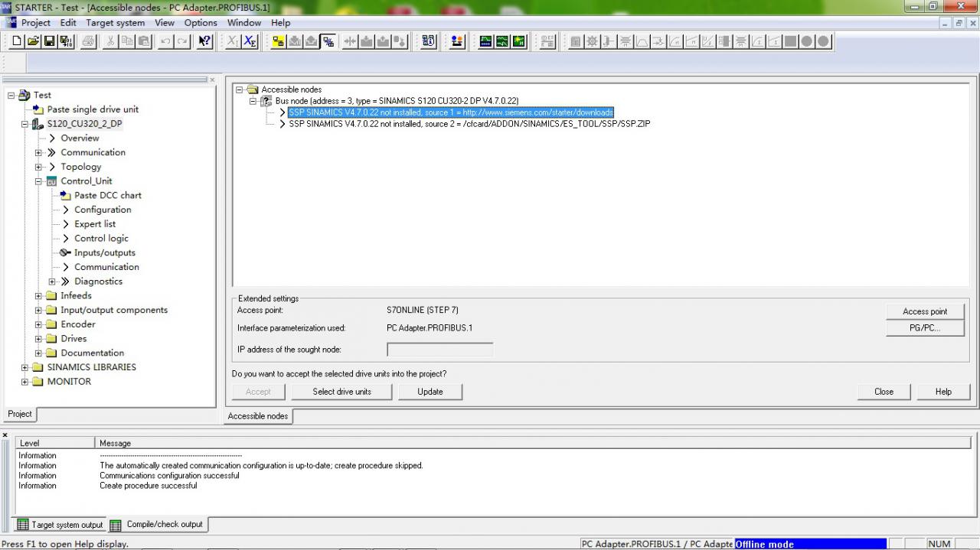Expand the Diagnostics node under Control_Unit
The image size is (980, 550).
pyautogui.click(x=52, y=282)
